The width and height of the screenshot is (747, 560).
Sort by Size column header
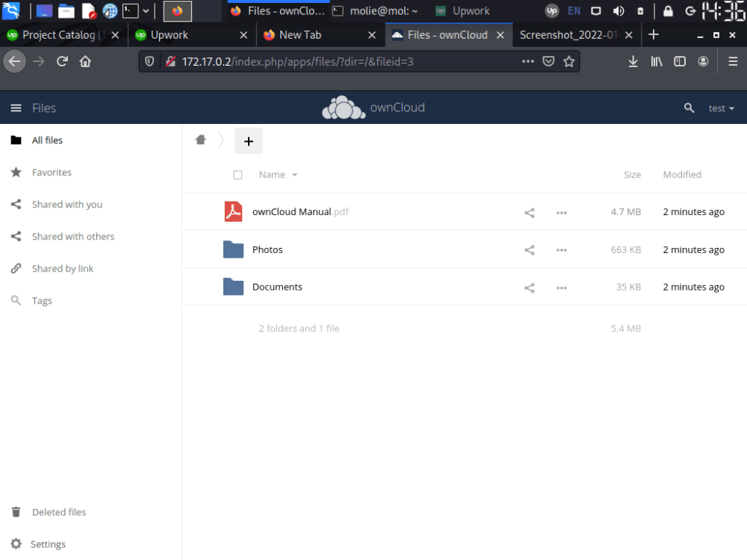(x=632, y=175)
